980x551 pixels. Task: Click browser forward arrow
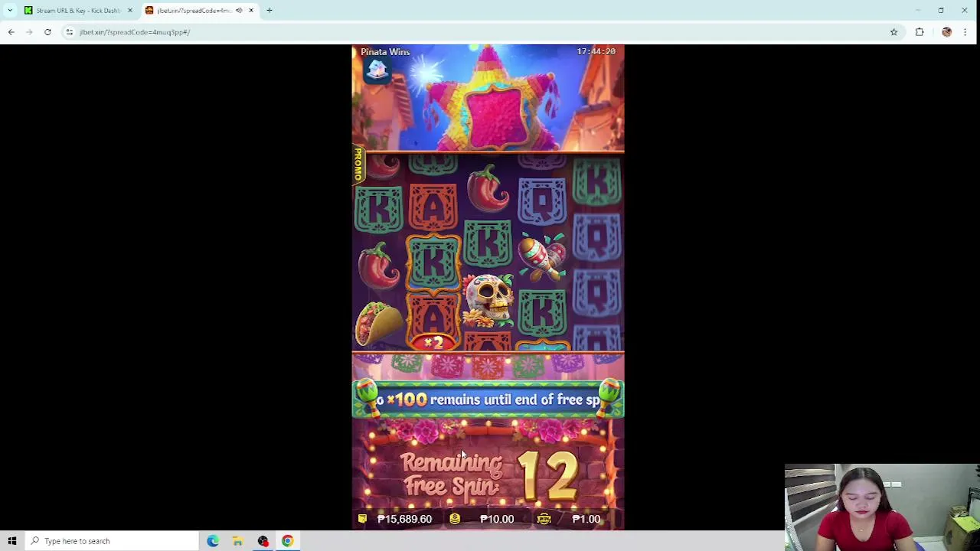coord(29,32)
